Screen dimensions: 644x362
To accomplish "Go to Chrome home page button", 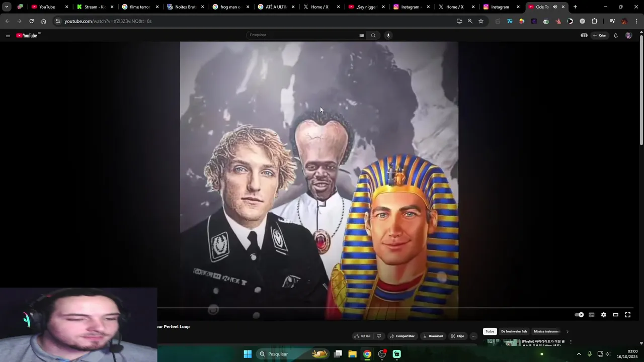I will (43, 21).
